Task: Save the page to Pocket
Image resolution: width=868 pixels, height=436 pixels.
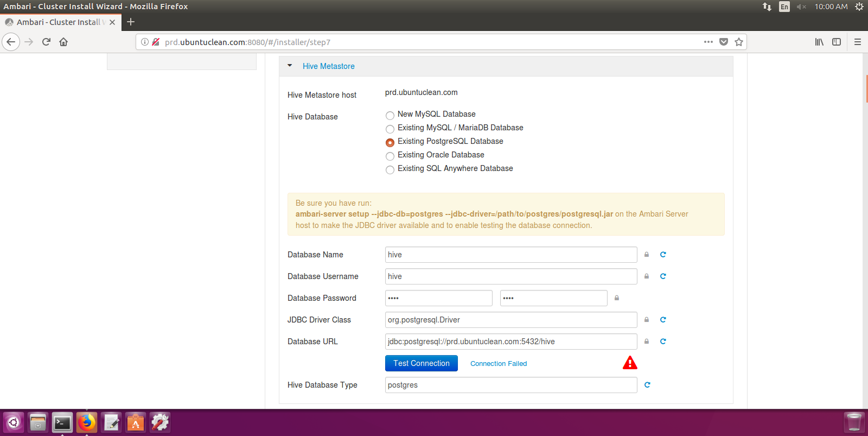Action: click(x=724, y=42)
